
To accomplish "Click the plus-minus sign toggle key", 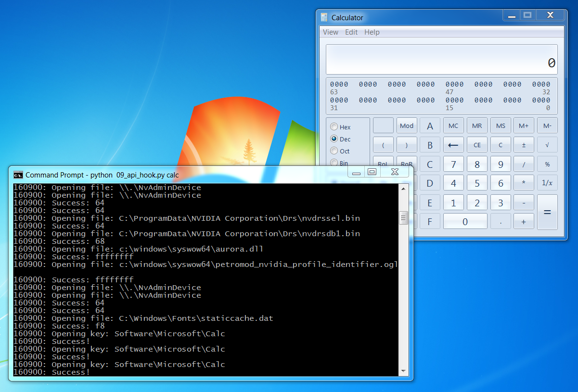I will (x=524, y=144).
